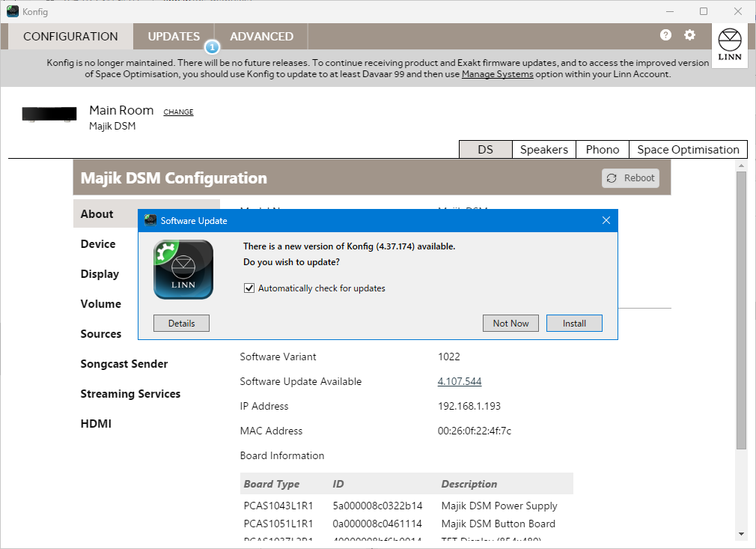Click the IP Address label
The height and width of the screenshot is (549, 756).
pos(263,406)
